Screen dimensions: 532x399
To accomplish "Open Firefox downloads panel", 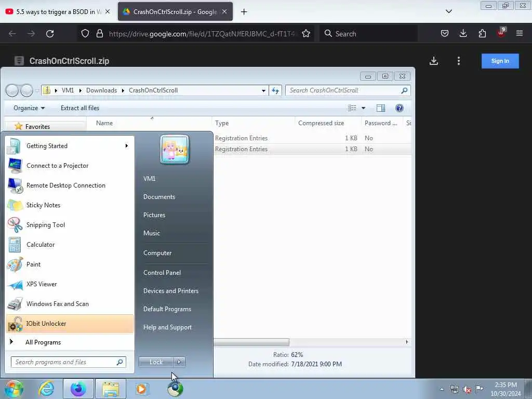I will coord(463,34).
